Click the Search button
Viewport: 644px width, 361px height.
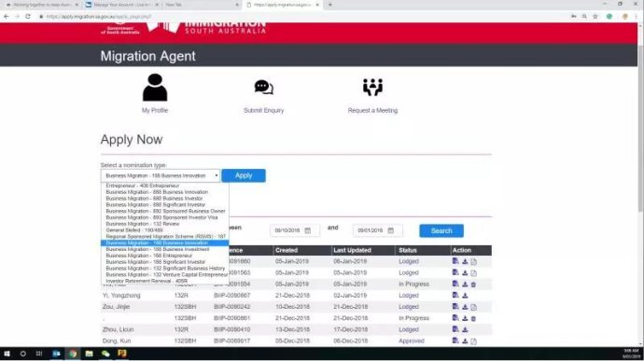click(441, 230)
